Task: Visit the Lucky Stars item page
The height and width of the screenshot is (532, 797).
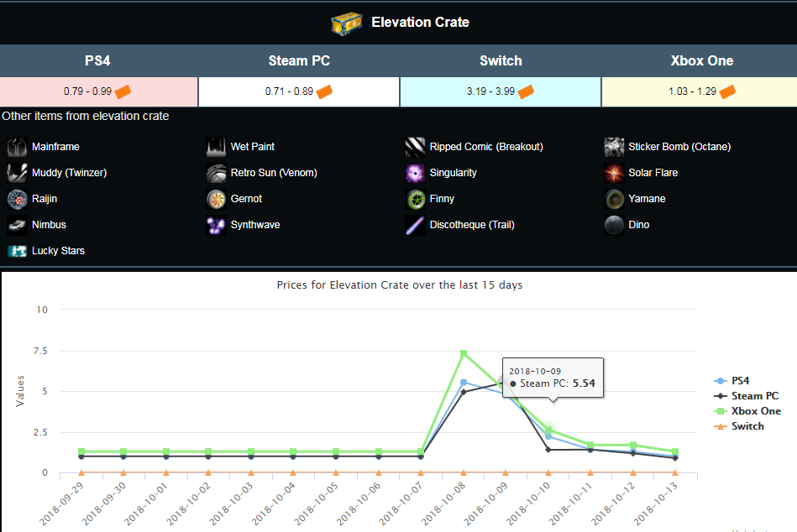Action: (x=59, y=251)
